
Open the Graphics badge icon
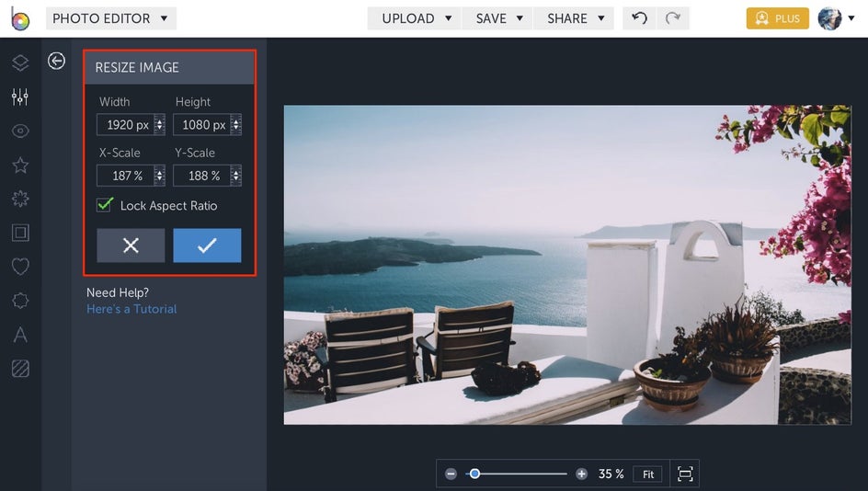pos(20,301)
